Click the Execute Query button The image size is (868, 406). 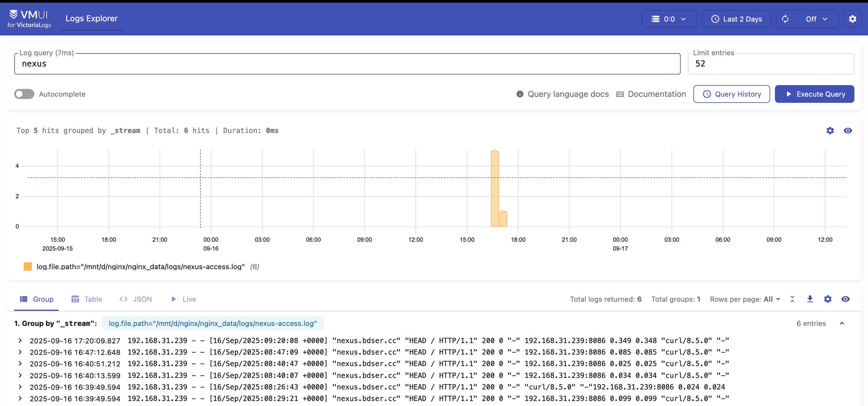pyautogui.click(x=814, y=94)
